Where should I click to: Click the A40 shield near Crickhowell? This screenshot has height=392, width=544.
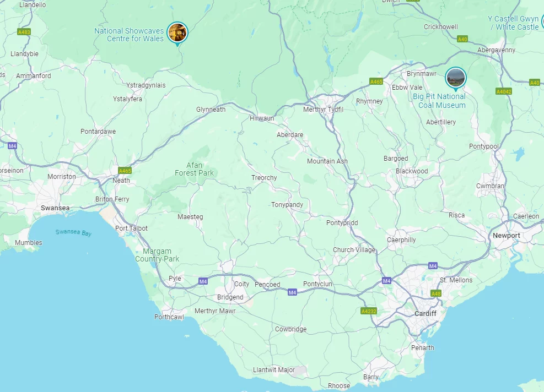pyautogui.click(x=462, y=39)
